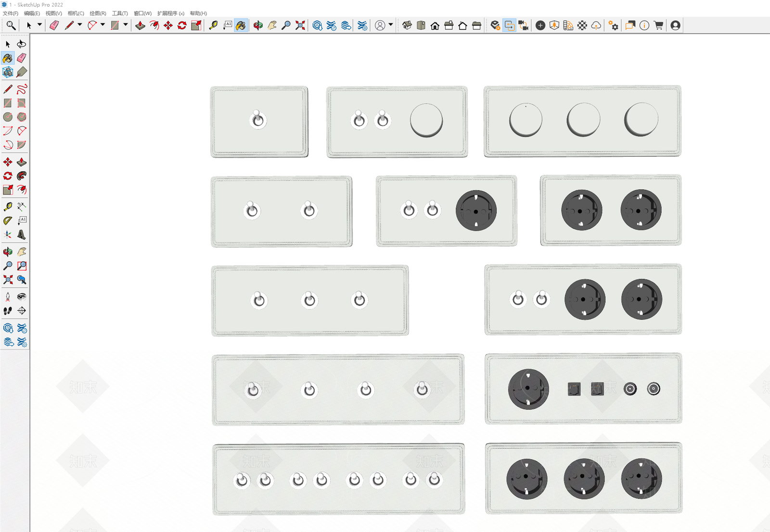Select the Paint Bucket tool in left toolbar

(x=8, y=58)
